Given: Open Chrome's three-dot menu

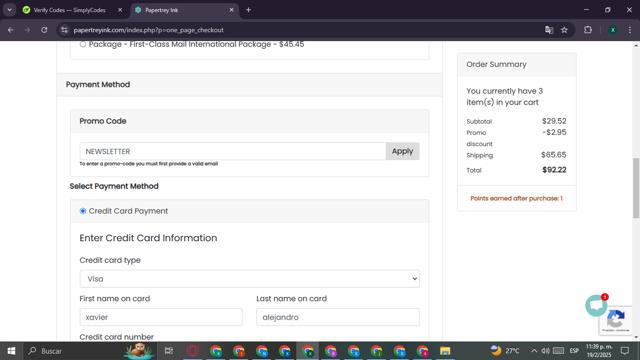Looking at the screenshot, I should coord(629,30).
